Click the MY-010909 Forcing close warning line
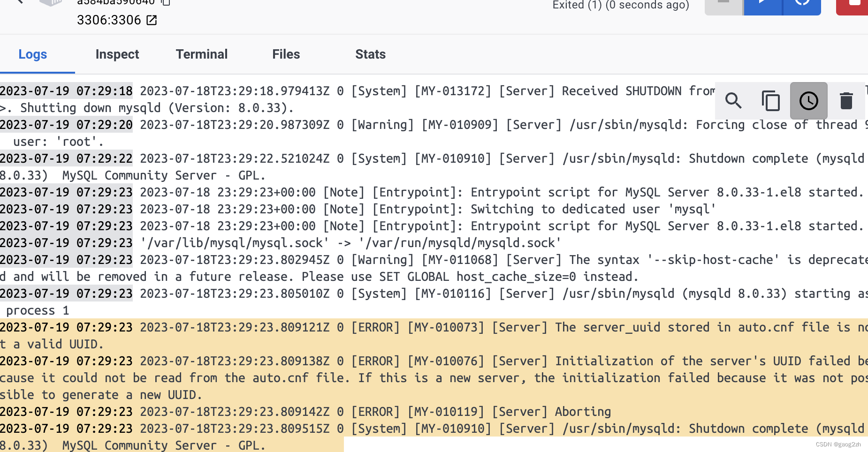Viewport: 868px width, 452px height. click(x=434, y=133)
